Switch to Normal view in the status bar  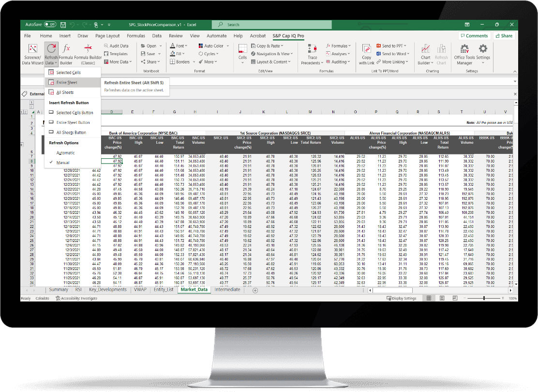[x=429, y=298]
